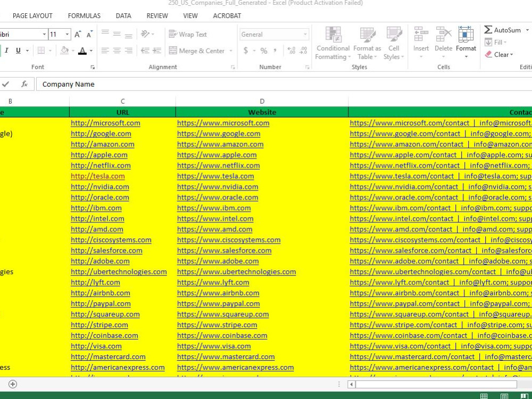Viewport: 532px width, 399px height.
Task: Open the VIEW tab
Action: 190,15
